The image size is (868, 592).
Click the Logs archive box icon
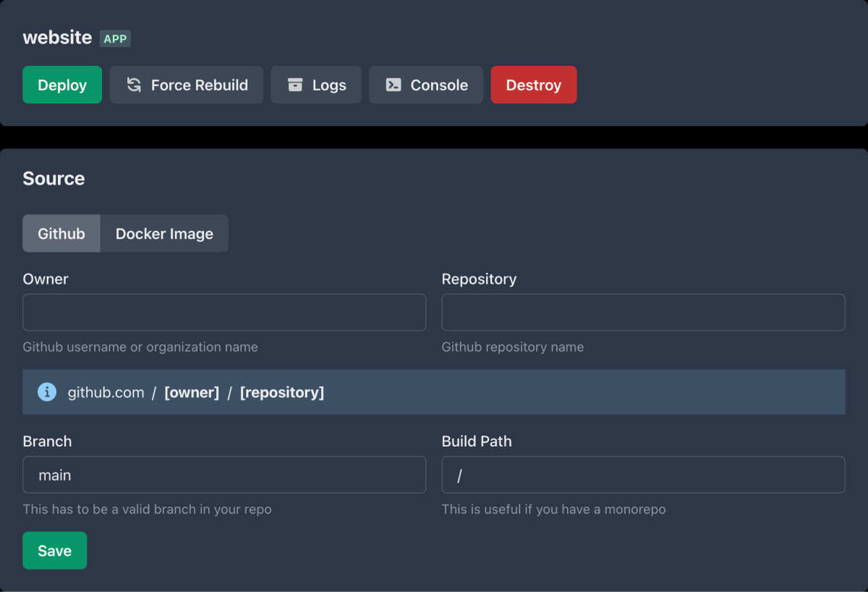pyautogui.click(x=295, y=85)
